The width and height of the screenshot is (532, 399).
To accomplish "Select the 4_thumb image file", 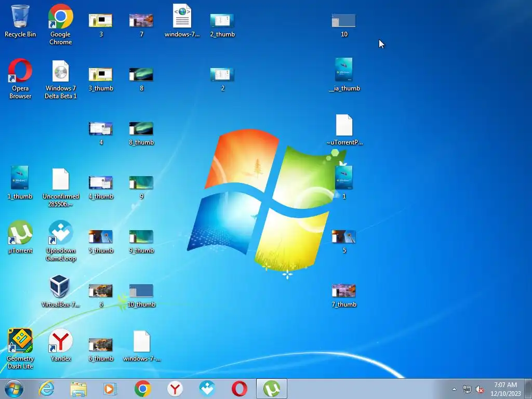I will click(x=101, y=187).
